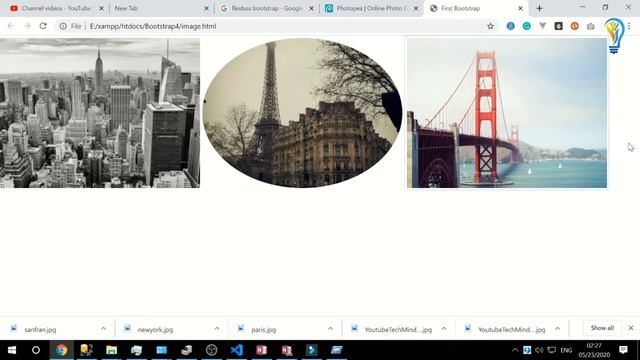View site information icon beside File label
This screenshot has height=360, width=640.
63,26
